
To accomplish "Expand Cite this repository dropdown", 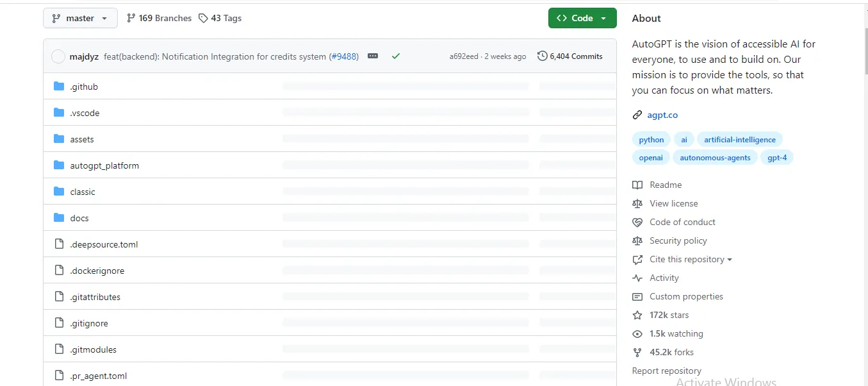I will tap(691, 259).
